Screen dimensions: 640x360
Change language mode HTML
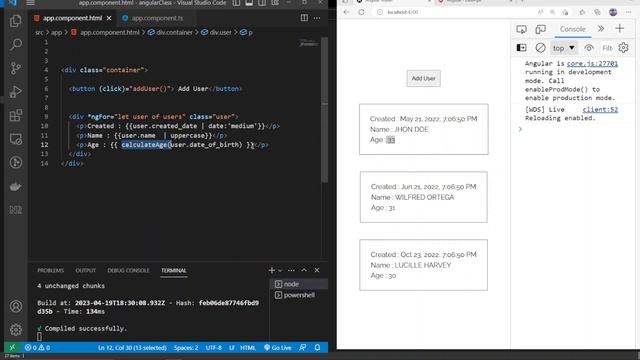coord(248,348)
